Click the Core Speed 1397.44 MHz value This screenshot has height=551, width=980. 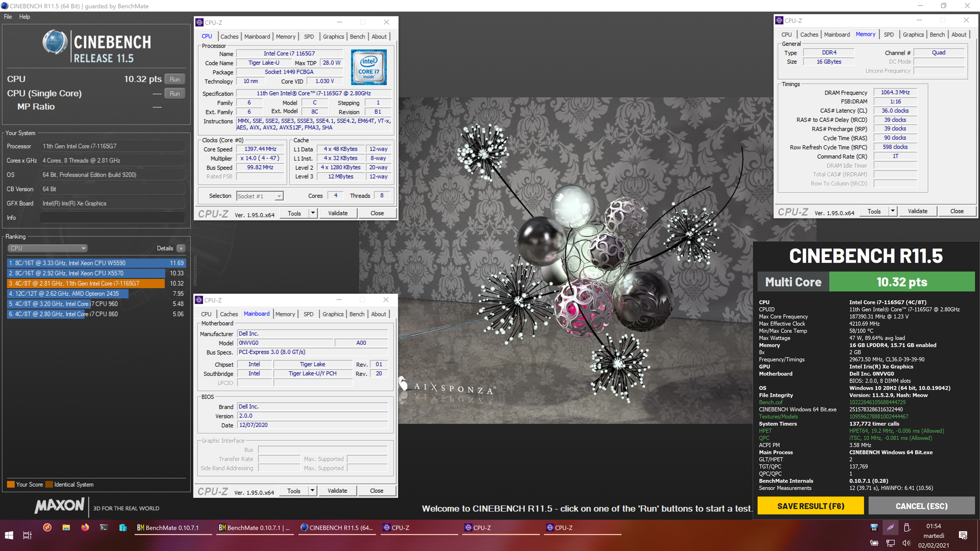(260, 149)
